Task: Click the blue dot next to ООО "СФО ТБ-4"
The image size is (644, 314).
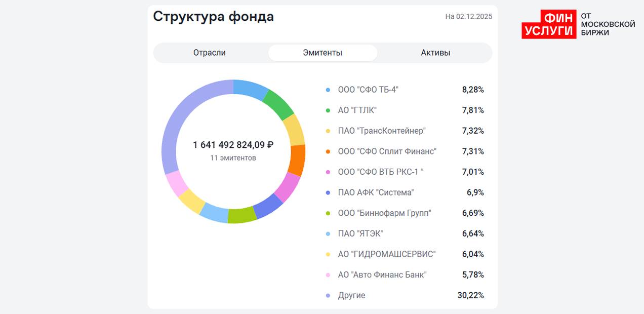Action: tap(328, 90)
